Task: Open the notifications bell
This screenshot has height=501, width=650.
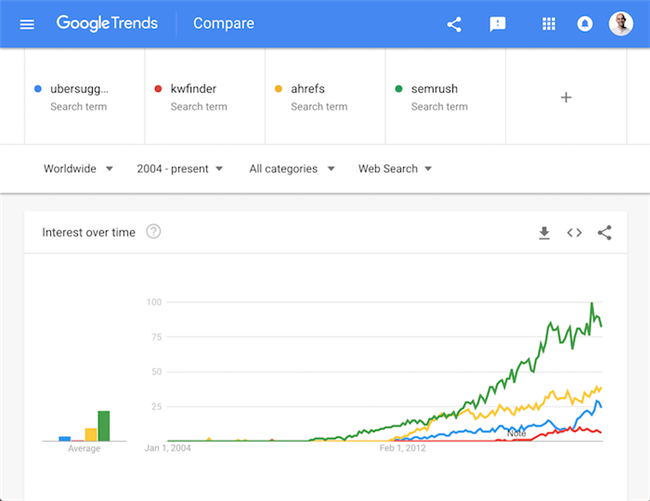Action: (585, 24)
